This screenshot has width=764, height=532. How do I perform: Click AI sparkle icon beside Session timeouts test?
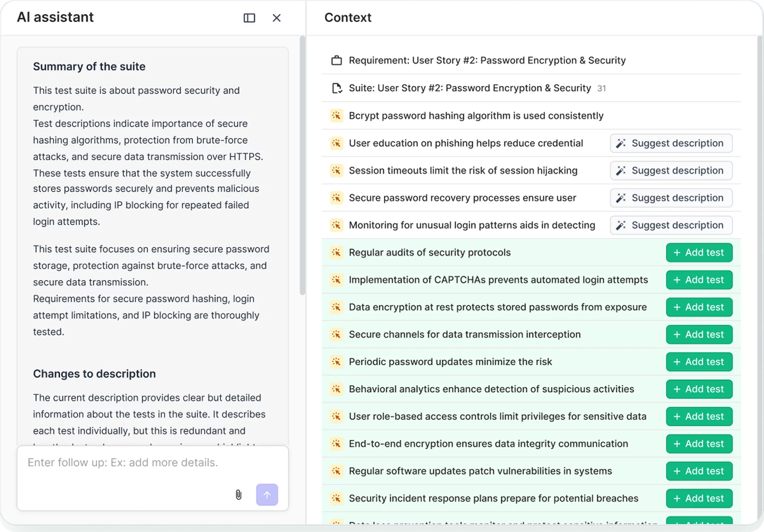point(336,171)
